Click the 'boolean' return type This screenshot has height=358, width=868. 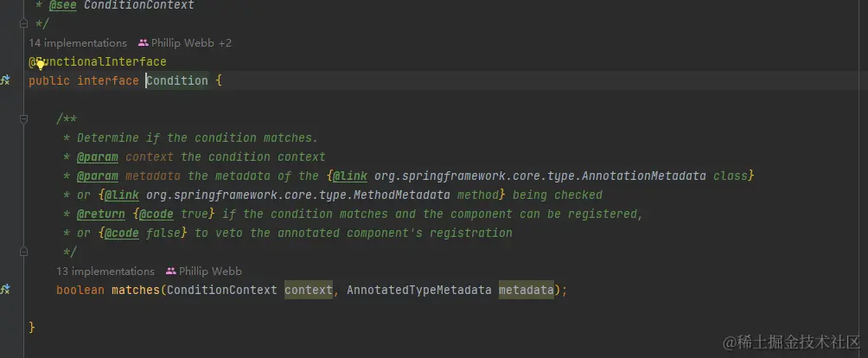pyautogui.click(x=80, y=290)
